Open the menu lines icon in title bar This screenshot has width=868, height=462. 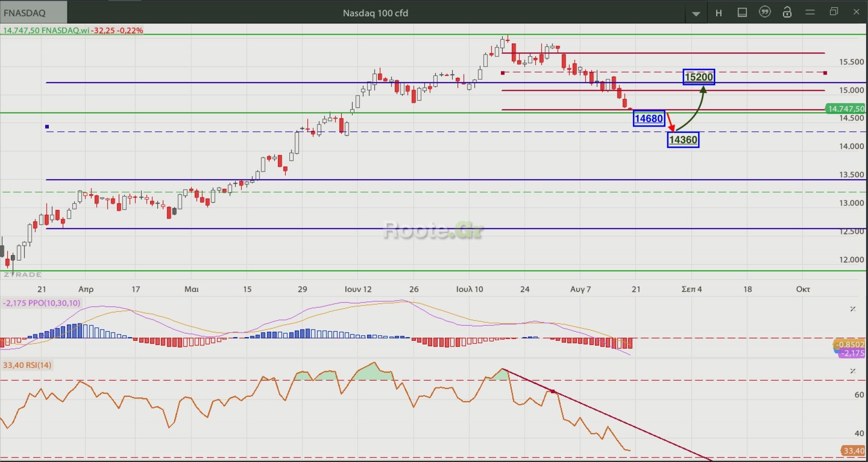click(x=810, y=12)
